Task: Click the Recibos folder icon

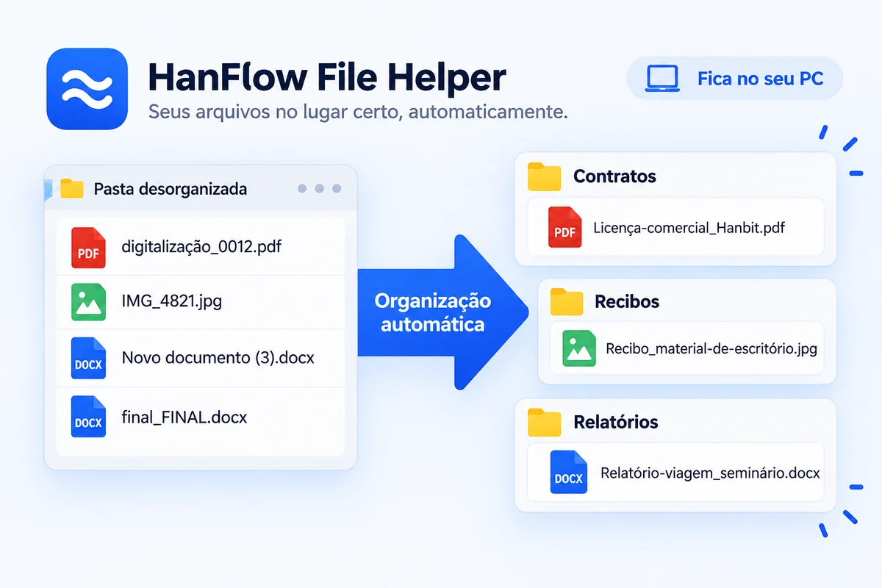Action: click(x=567, y=301)
